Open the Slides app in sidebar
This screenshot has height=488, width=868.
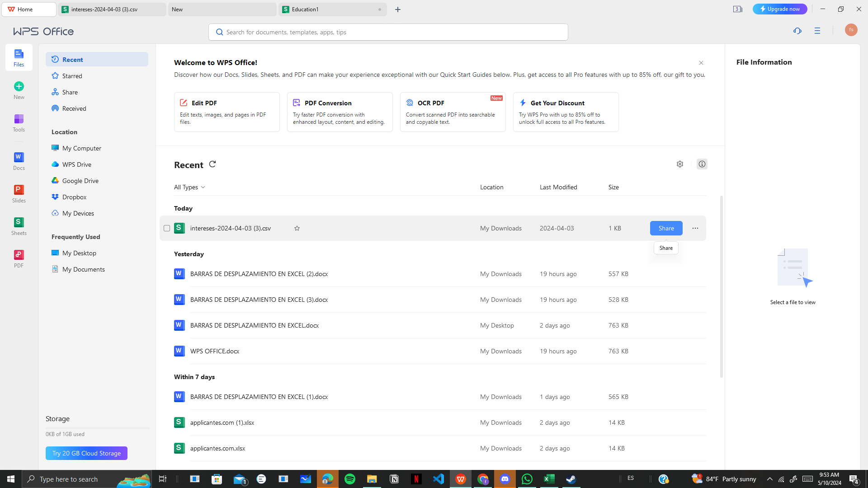coord(19,193)
